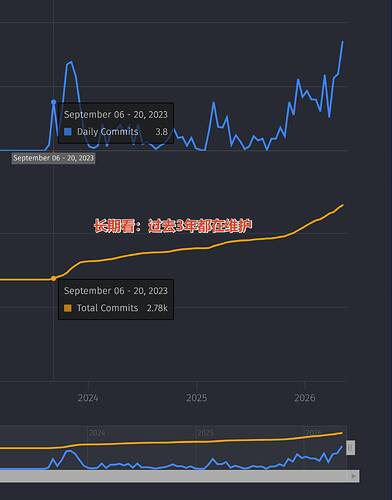
Task: Click the highlighted Total Commits data point
Action: tap(54, 278)
